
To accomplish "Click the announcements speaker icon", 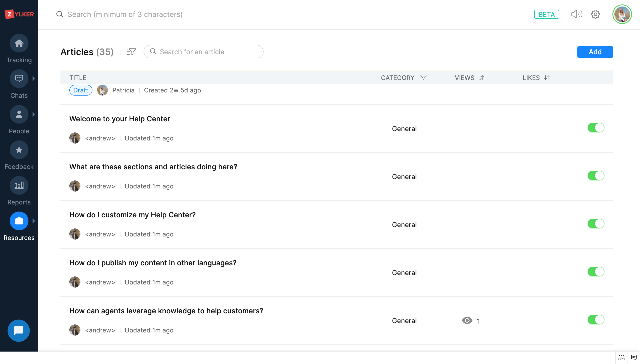I will 576,14.
